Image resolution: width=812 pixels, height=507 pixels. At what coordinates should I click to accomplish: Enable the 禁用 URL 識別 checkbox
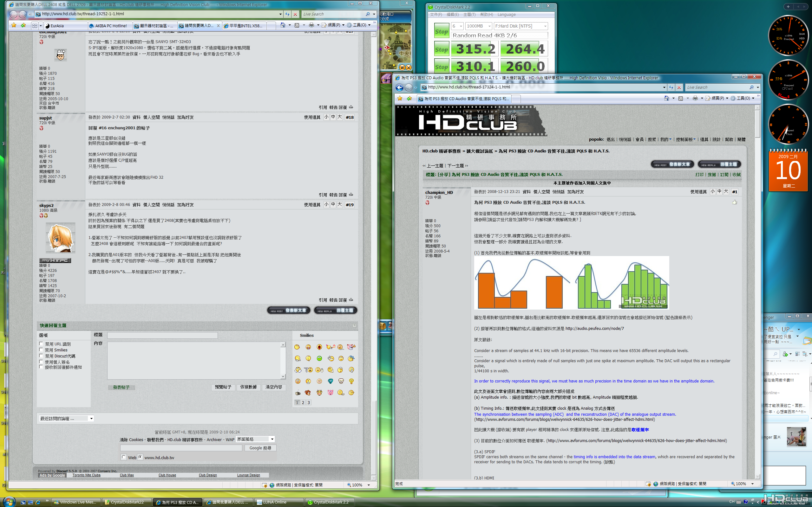[x=41, y=344]
